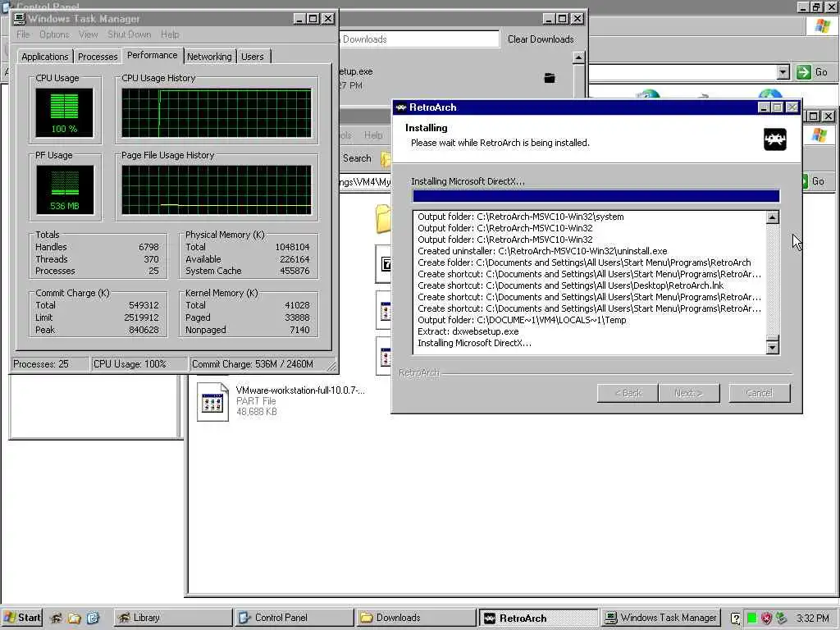Click first quick launch icon beside Start
The image size is (840, 630).
click(x=56, y=619)
